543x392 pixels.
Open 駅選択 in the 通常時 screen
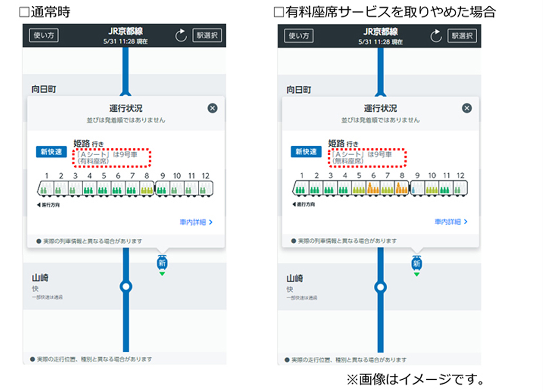(207, 35)
